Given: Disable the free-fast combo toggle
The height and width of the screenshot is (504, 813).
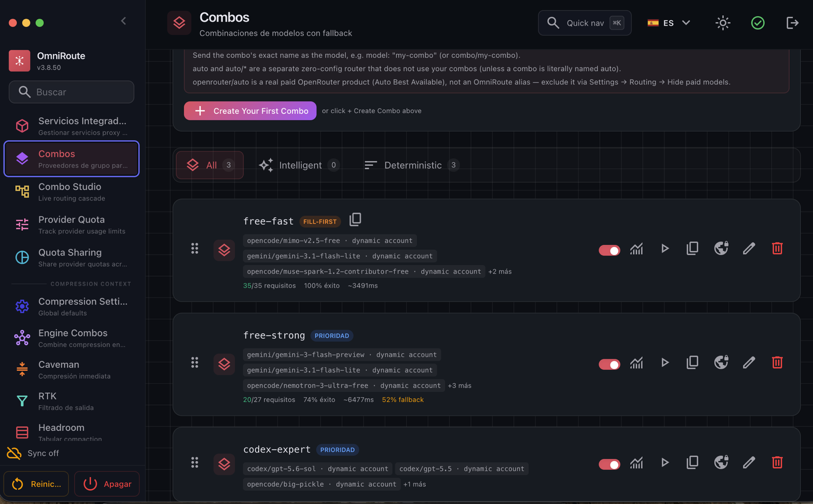Looking at the screenshot, I should point(609,250).
